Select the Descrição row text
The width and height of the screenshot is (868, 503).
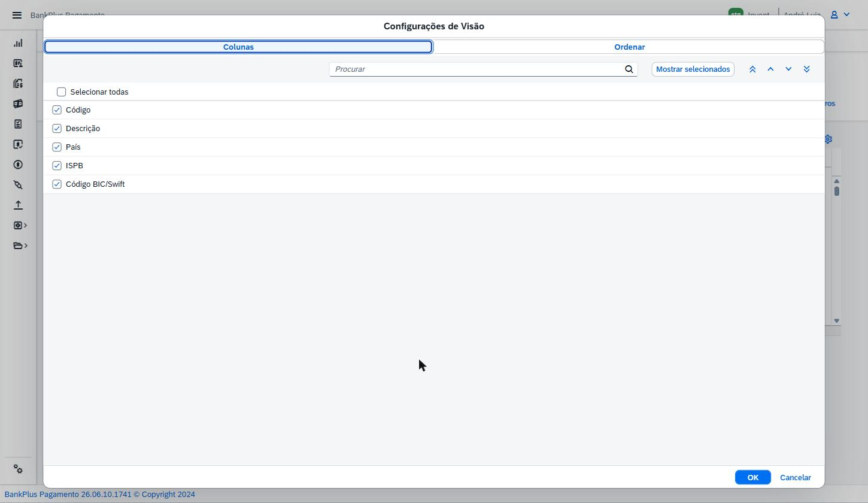coord(83,128)
